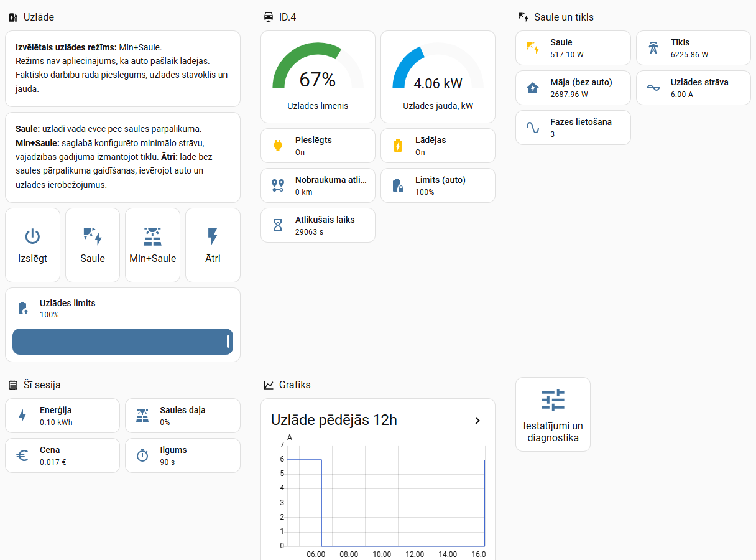The height and width of the screenshot is (560, 756).
Task: Click the solar panel icon above Min+Saule
Action: pos(152,236)
